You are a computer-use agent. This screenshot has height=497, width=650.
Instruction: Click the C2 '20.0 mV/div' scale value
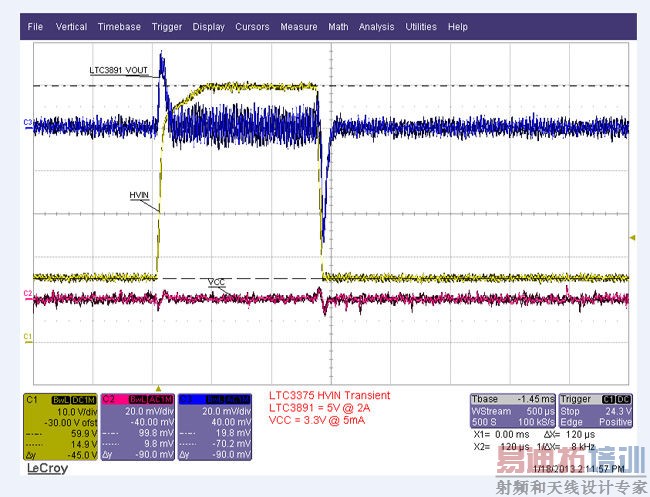pyautogui.click(x=149, y=412)
